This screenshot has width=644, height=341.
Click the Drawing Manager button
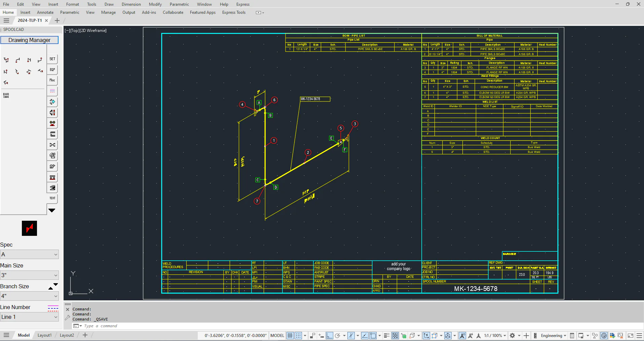[x=30, y=40]
